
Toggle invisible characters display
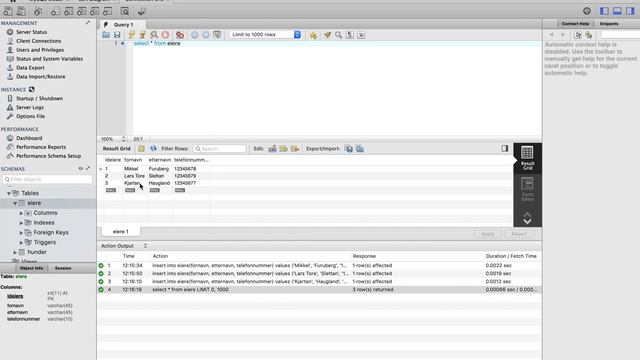coord(350,35)
